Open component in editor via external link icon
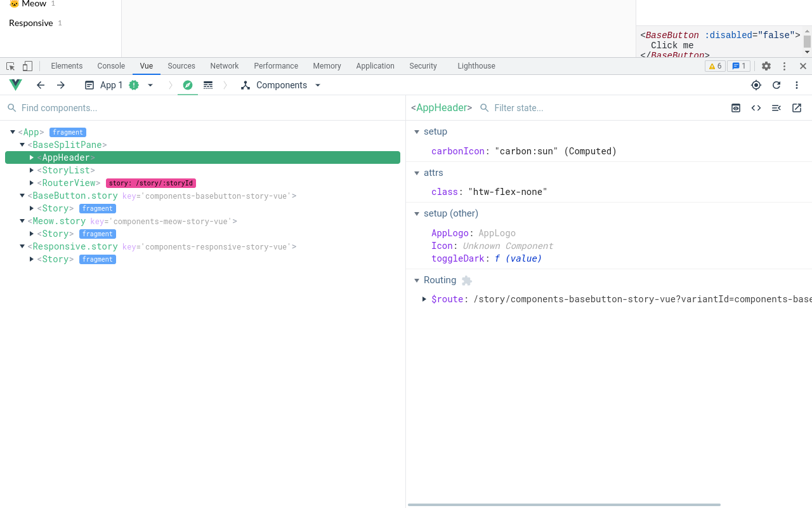The image size is (812, 508). tap(797, 108)
